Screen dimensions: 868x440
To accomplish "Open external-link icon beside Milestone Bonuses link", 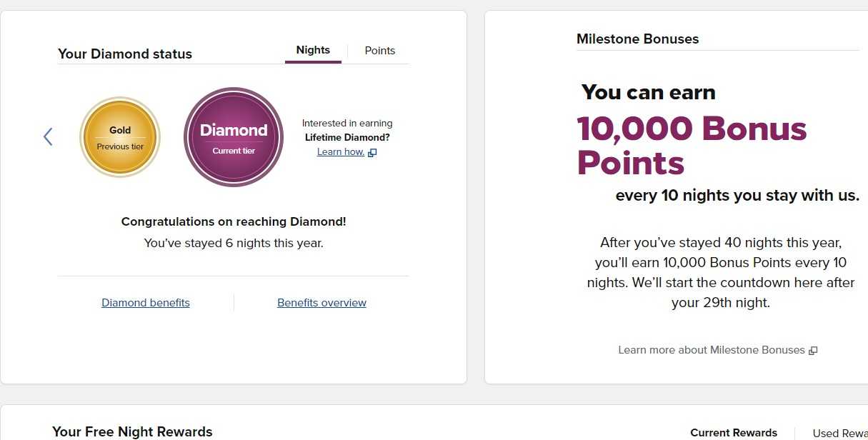I will [812, 351].
